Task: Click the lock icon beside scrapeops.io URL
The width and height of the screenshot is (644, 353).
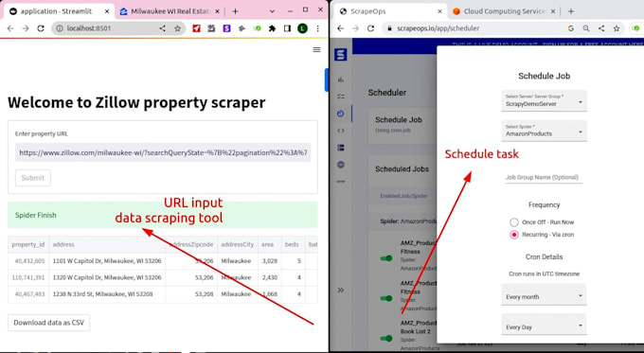Action: coord(389,28)
